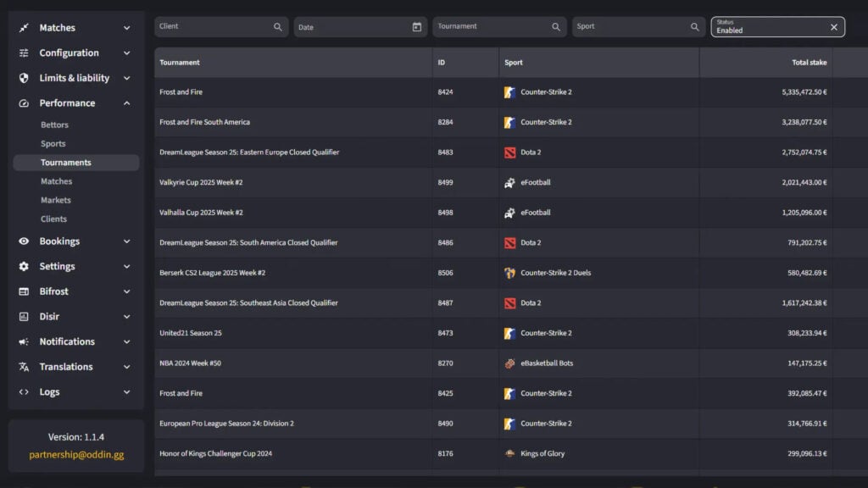Open the Tournaments page in the sidebar
The height and width of the screenshot is (488, 868).
[68, 162]
